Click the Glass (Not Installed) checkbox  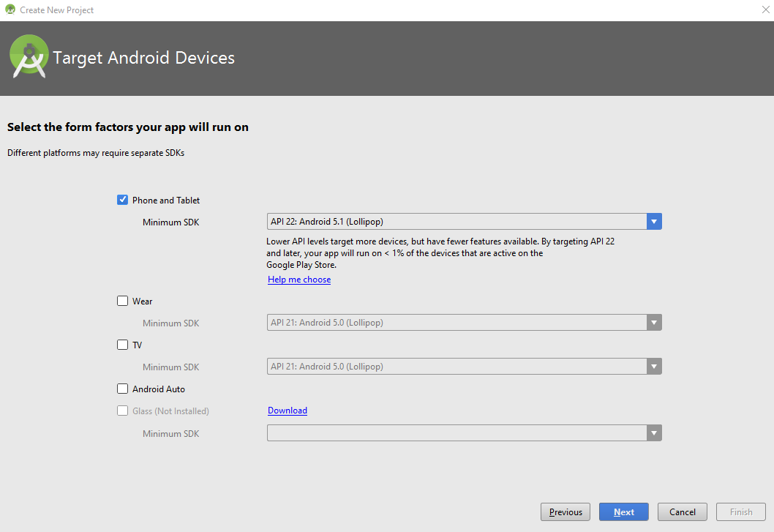(x=123, y=411)
